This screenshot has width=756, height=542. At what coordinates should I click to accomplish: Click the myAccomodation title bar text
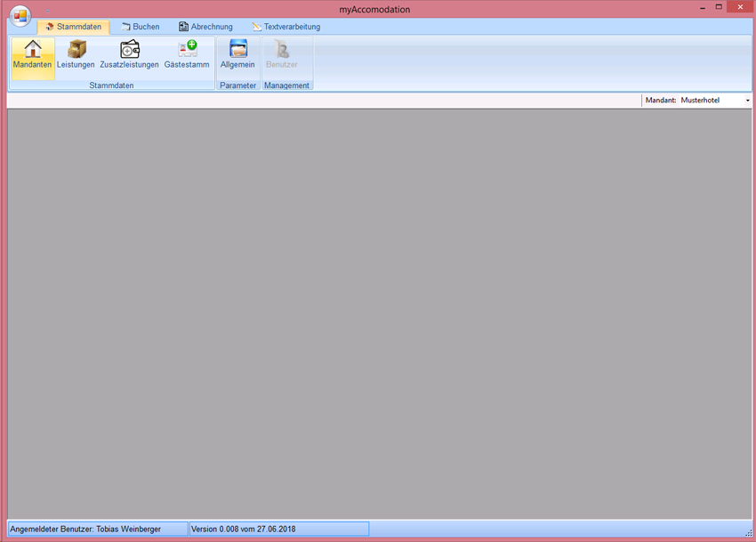[x=374, y=9]
